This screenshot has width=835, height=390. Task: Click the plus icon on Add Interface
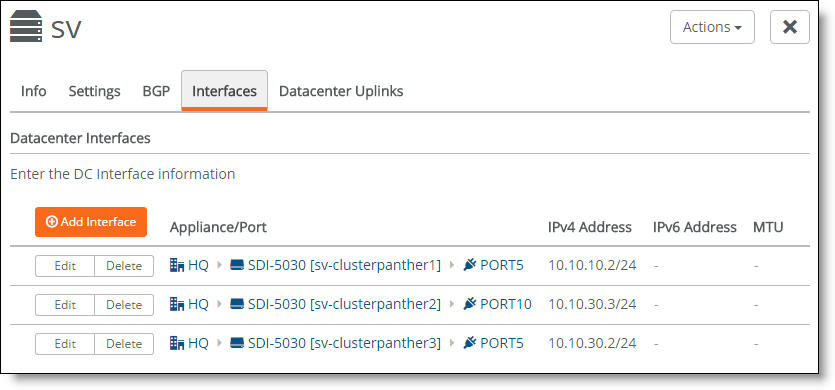point(52,222)
